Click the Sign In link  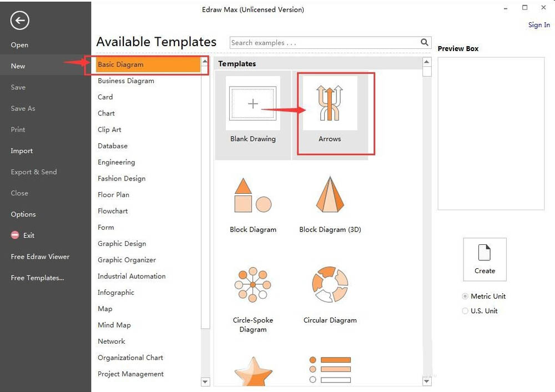(x=539, y=25)
